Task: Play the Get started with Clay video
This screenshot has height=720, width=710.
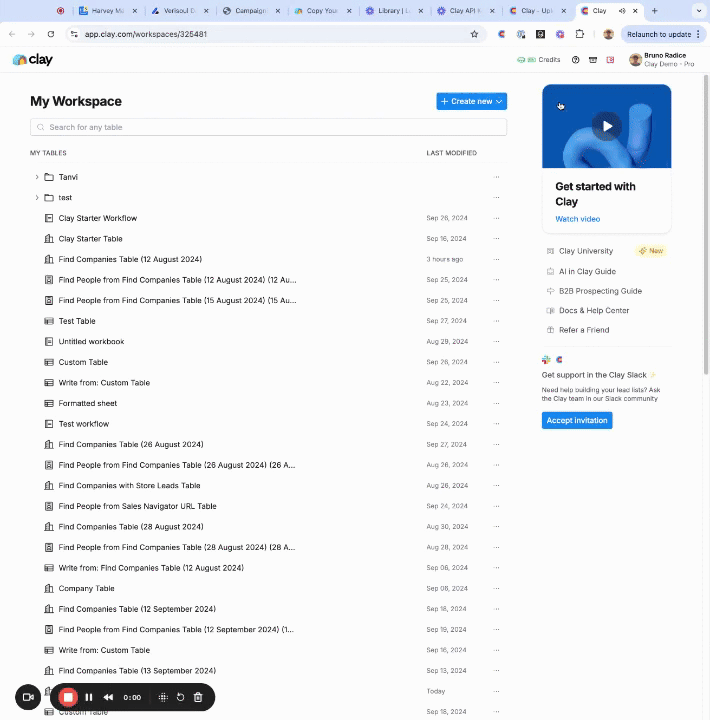Action: [x=606, y=126]
